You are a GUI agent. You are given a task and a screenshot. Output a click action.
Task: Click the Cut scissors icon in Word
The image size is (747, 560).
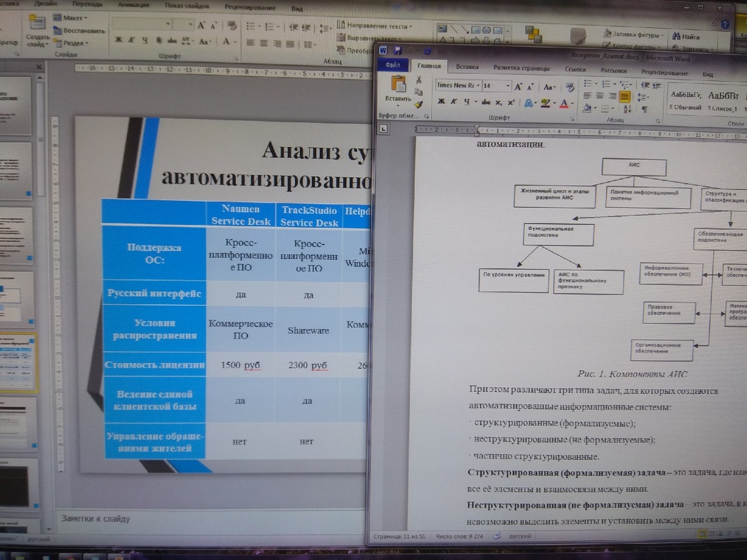click(x=418, y=80)
